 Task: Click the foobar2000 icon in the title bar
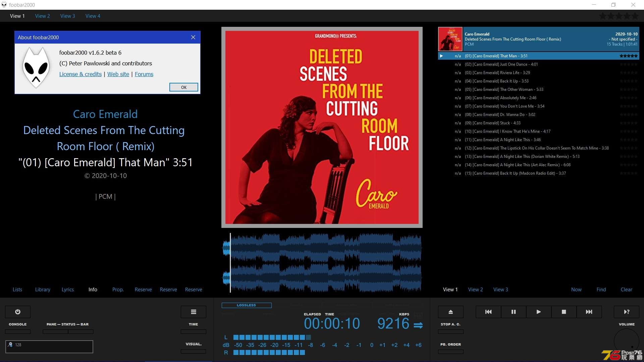(x=4, y=5)
